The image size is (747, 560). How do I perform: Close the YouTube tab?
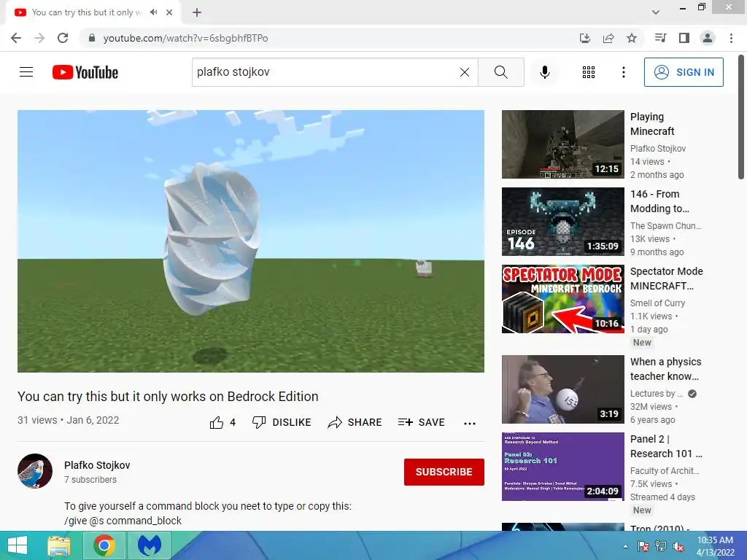(169, 12)
